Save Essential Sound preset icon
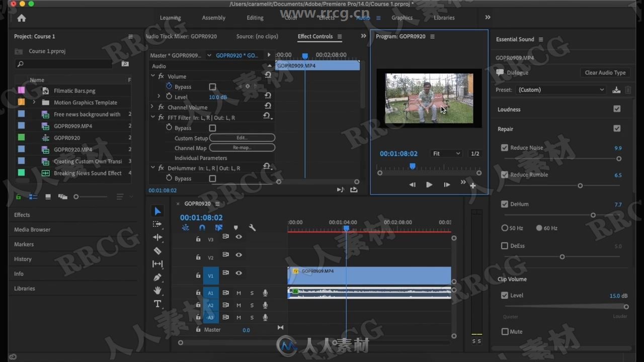 [x=616, y=90]
